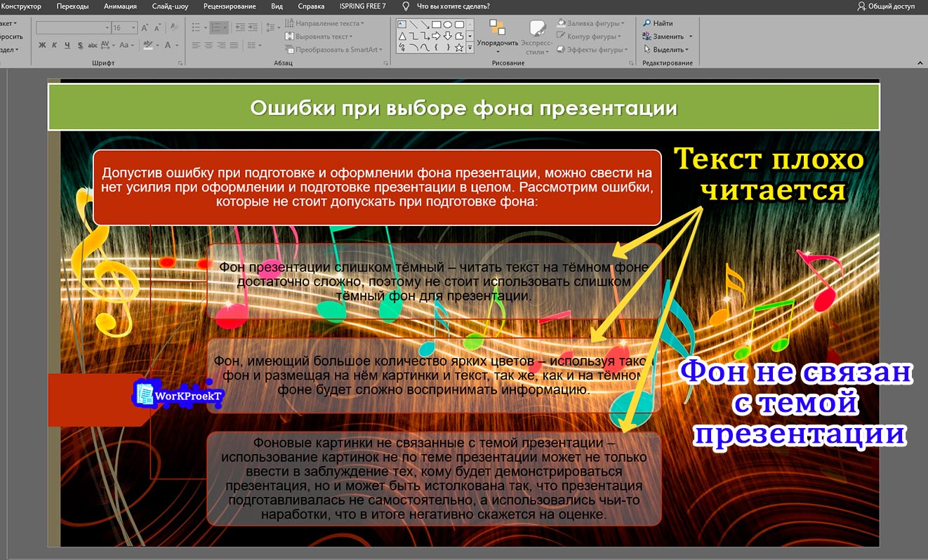Viewport: 928px width, 560px height.
Task: Toggle italic formatting (К)
Action: pyautogui.click(x=55, y=46)
